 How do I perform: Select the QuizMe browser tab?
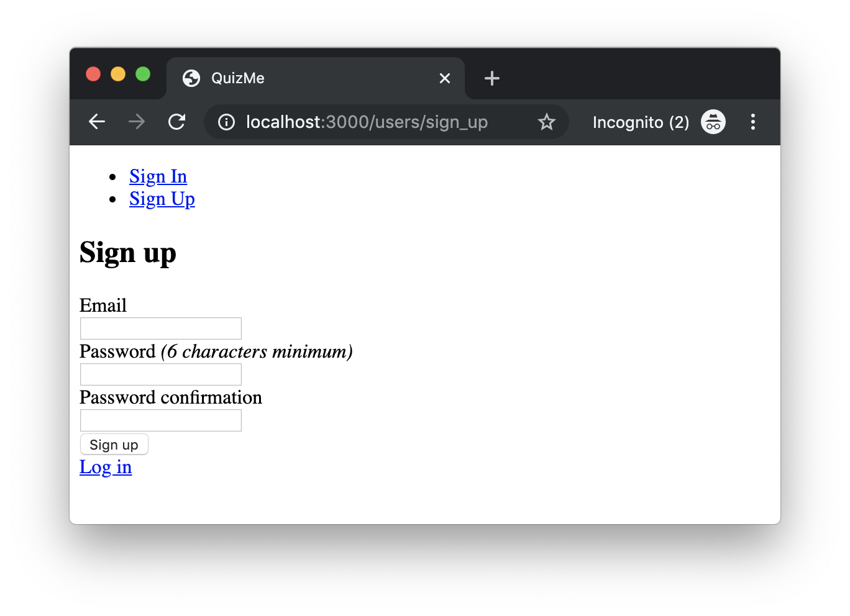[x=316, y=78]
